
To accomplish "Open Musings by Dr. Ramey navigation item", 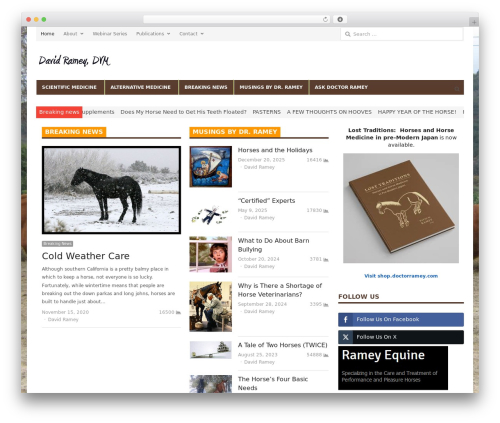I will click(x=271, y=87).
